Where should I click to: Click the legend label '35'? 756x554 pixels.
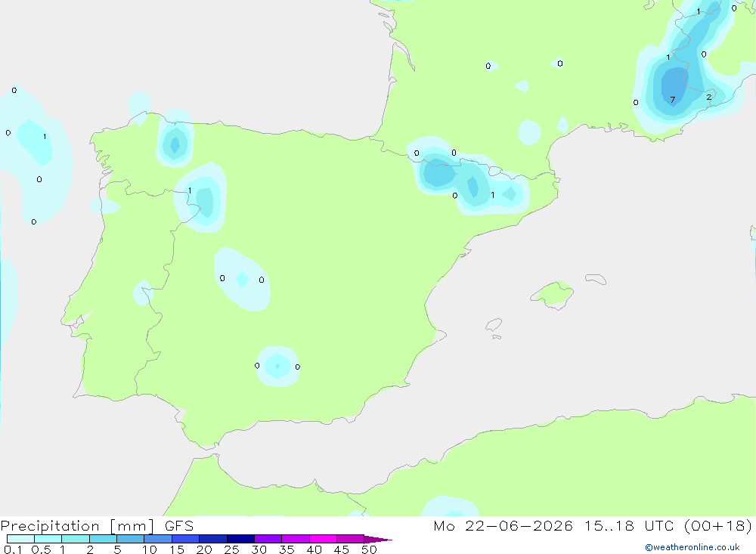pyautogui.click(x=287, y=549)
